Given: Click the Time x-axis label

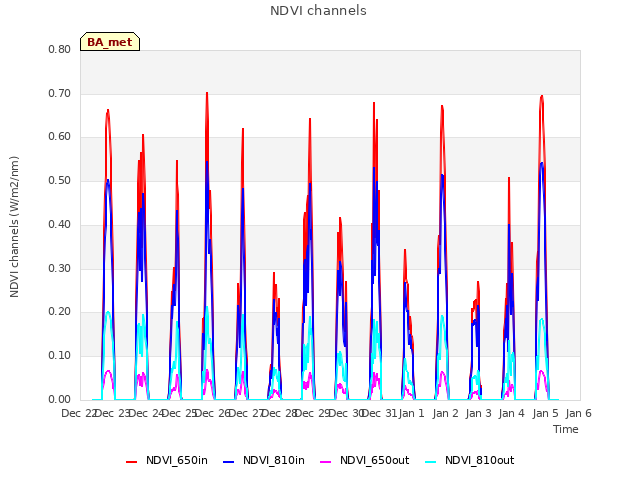Looking at the screenshot, I should (566, 429).
